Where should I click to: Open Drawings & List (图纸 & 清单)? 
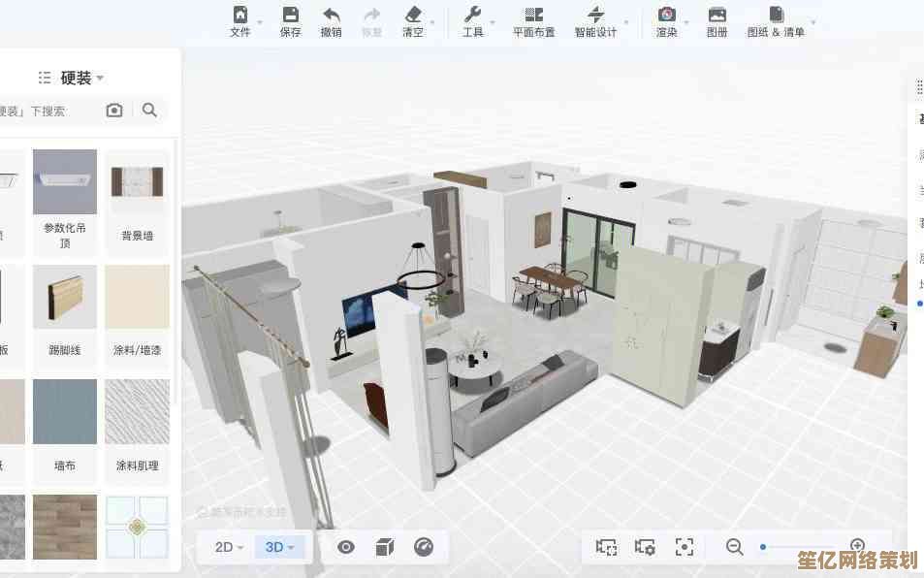point(776,21)
